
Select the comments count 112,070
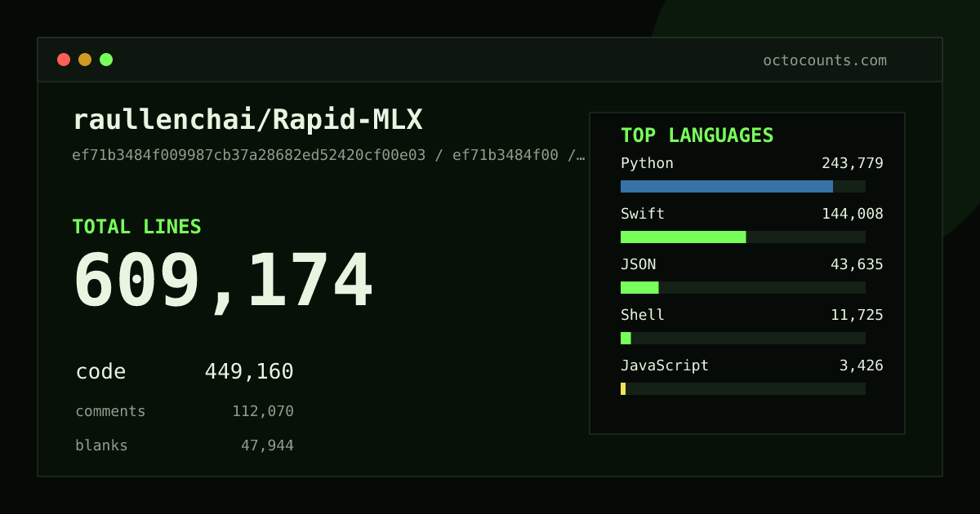263,411
